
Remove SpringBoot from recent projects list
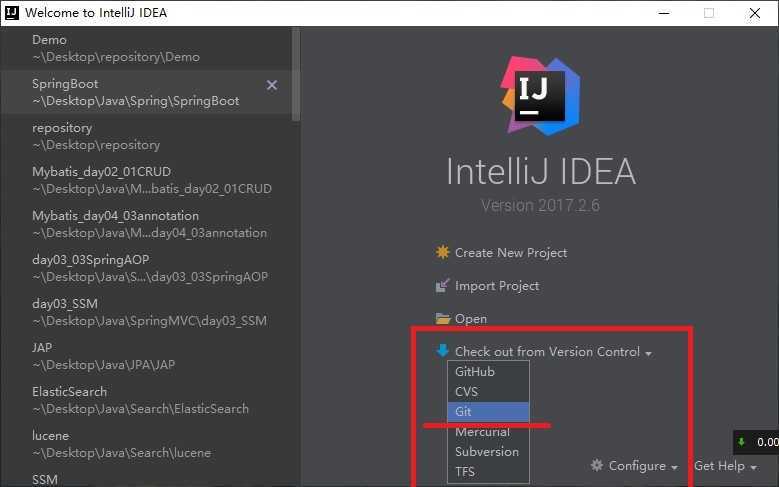tap(272, 85)
